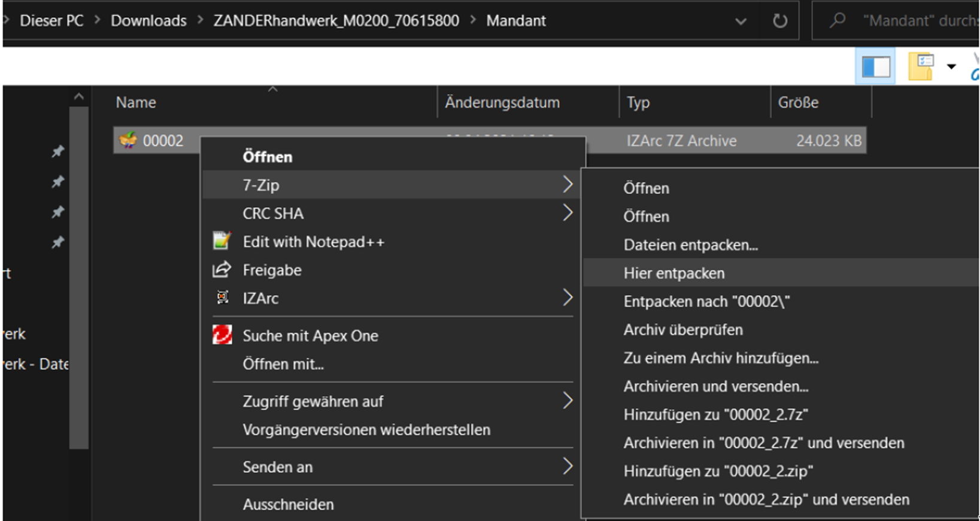Click into the "Mandant" search field

click(919, 21)
